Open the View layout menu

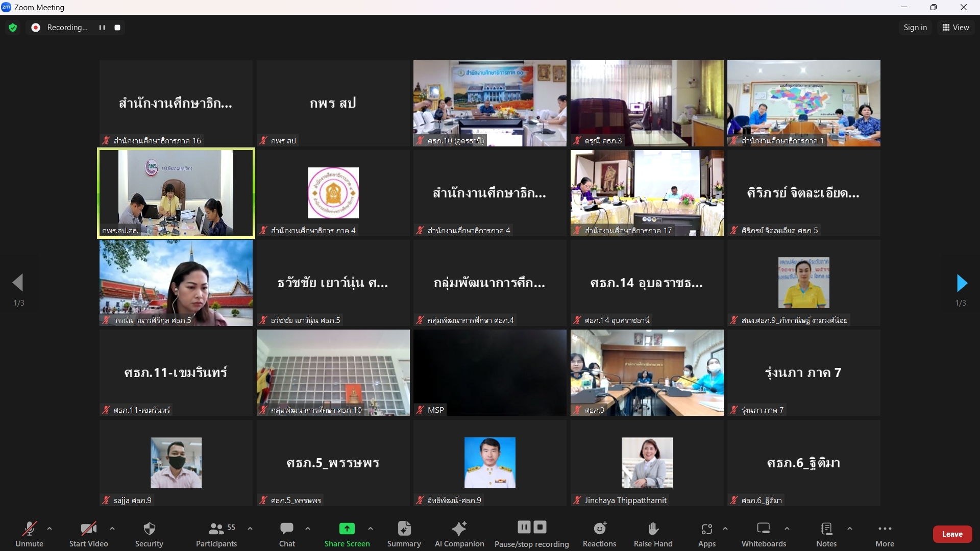click(x=955, y=28)
